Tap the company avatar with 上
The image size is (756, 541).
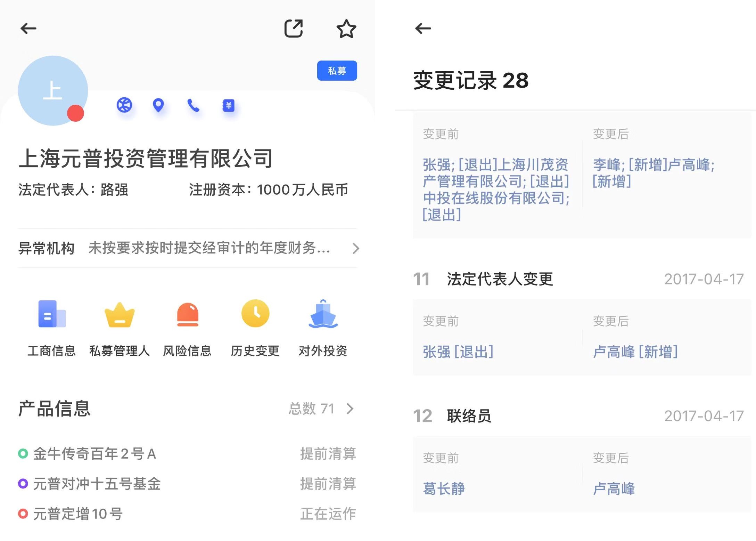click(x=53, y=90)
